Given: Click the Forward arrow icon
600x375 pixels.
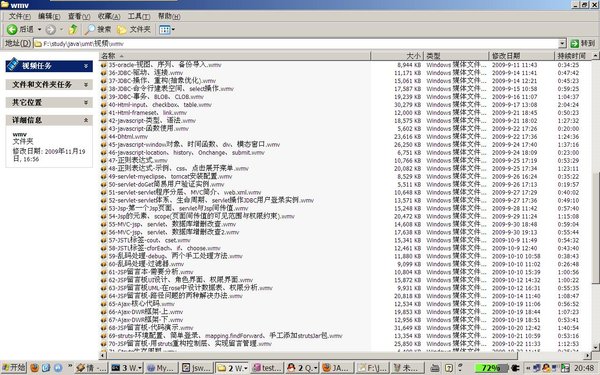Looking at the screenshot, I should [x=51, y=29].
